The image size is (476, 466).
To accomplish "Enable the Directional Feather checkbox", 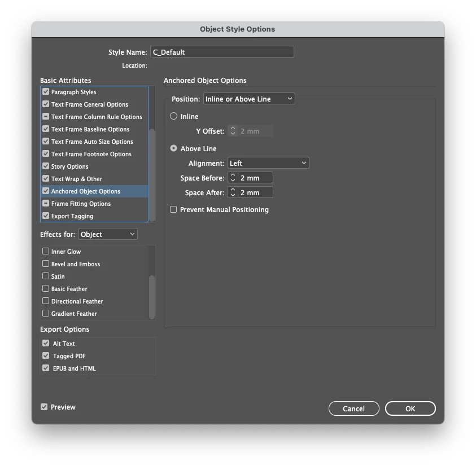I will (x=46, y=301).
